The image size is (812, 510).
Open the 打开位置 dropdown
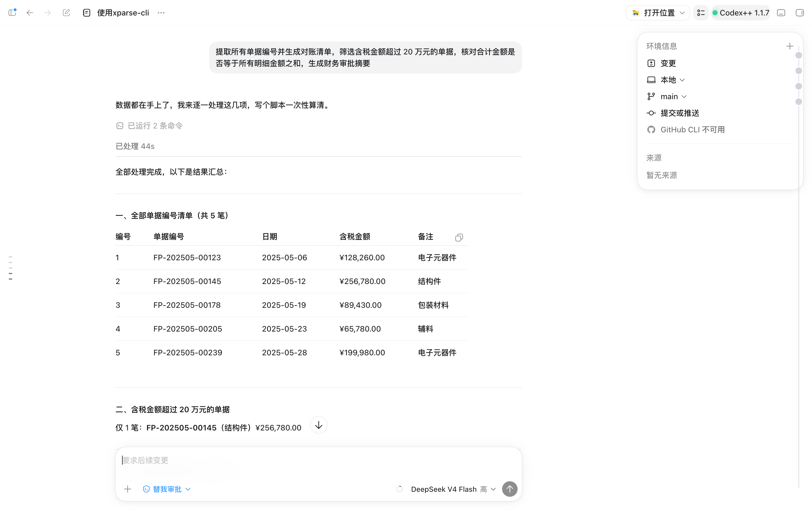tap(658, 13)
